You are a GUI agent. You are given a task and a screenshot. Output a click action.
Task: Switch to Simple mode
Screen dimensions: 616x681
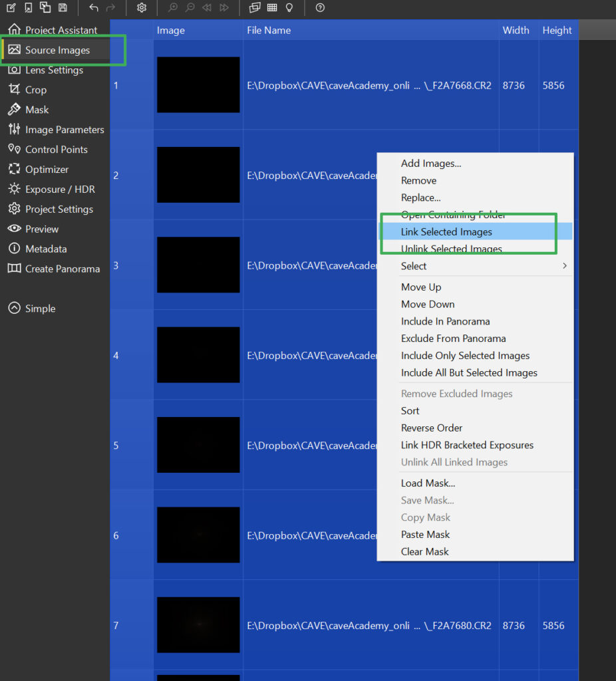click(x=55, y=309)
